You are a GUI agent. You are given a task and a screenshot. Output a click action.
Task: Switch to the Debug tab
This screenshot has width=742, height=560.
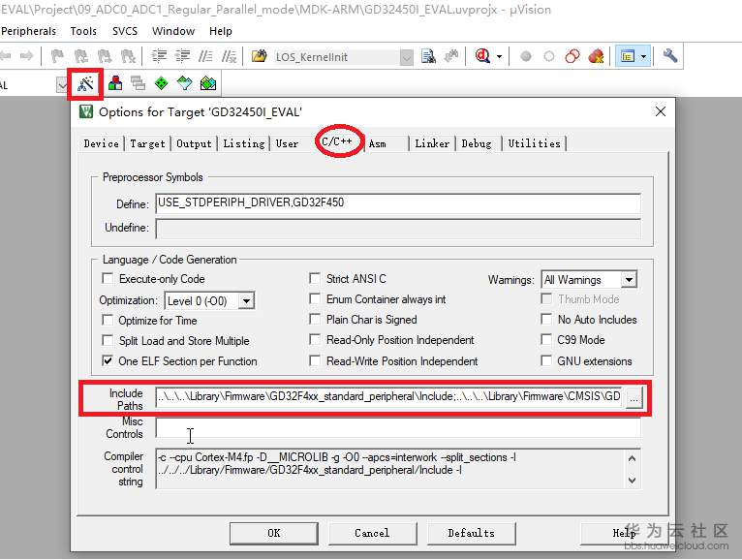477,143
